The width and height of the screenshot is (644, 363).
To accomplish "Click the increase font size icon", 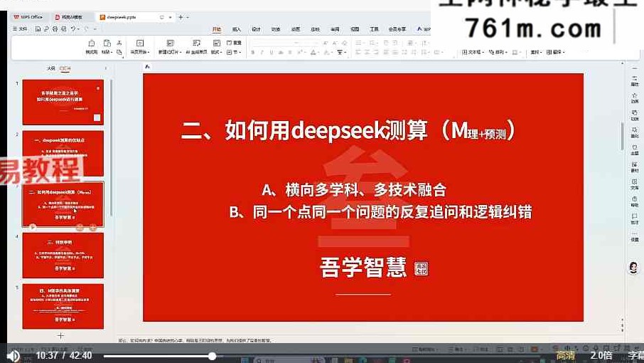I will (x=326, y=43).
